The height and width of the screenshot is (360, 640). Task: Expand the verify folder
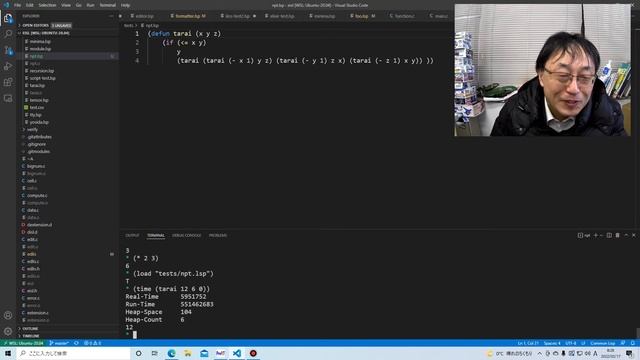click(32, 129)
